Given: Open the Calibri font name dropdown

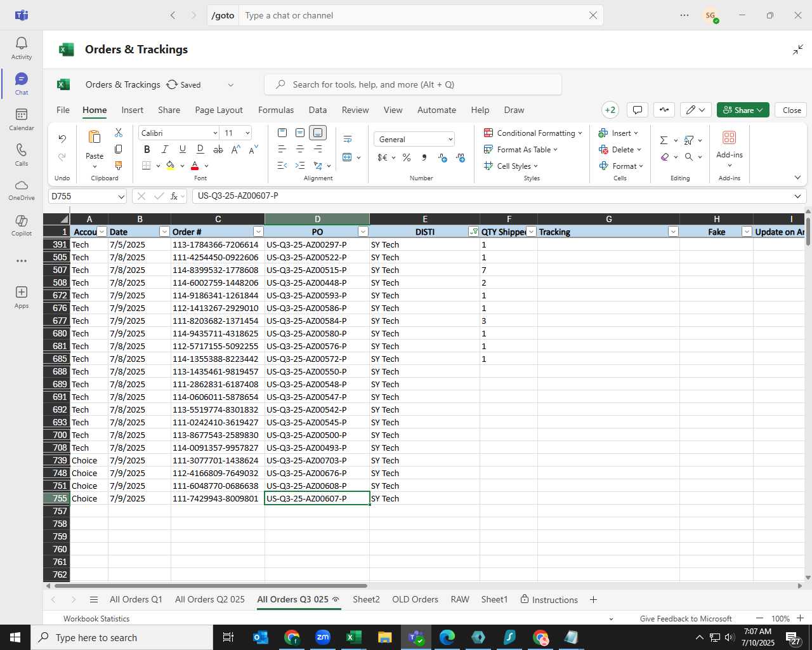Looking at the screenshot, I should [215, 133].
